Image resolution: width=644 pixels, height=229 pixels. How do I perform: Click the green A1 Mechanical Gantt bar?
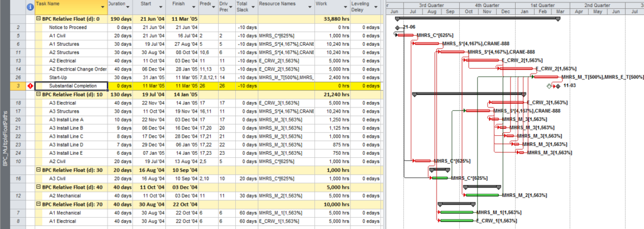tap(457, 213)
